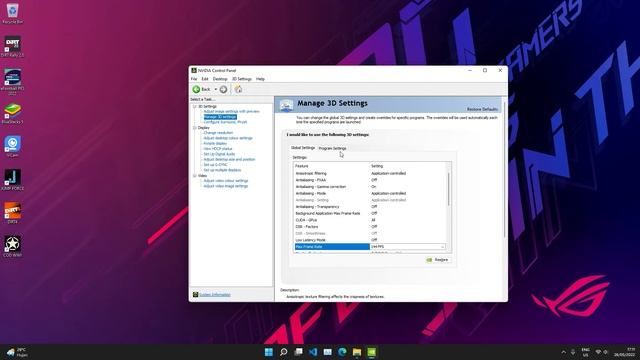Select Antialiasing - Transparency row
Image resolution: width=640 pixels, height=360 pixels.
point(370,207)
